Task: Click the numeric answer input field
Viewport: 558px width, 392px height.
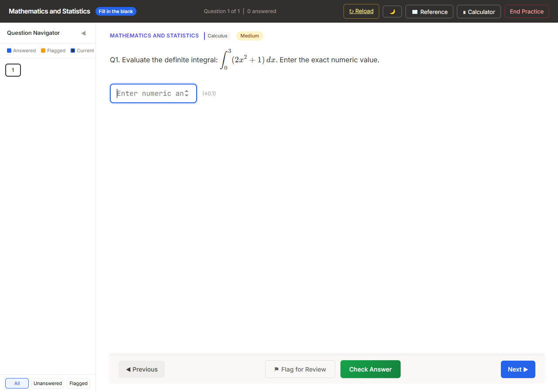Action: point(153,93)
